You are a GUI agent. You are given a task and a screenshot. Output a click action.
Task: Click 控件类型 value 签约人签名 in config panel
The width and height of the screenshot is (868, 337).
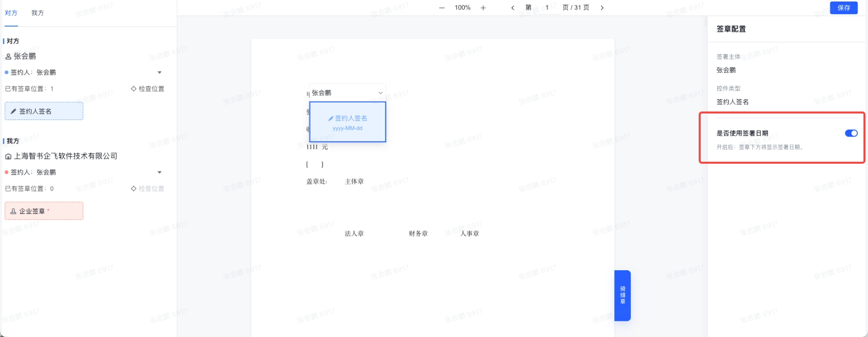tap(732, 102)
